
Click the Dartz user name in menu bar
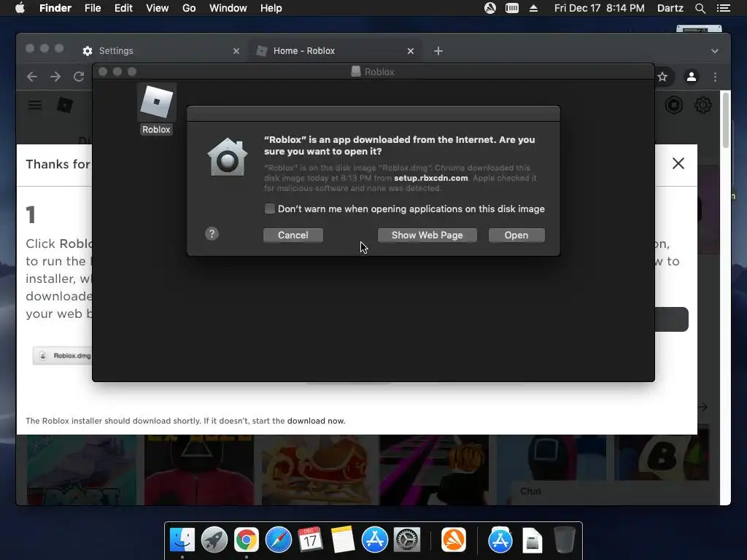(x=670, y=8)
